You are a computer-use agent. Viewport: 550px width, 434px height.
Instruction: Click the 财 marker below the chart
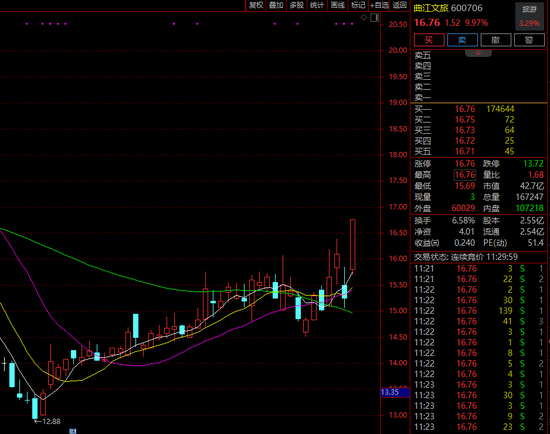[x=73, y=431]
